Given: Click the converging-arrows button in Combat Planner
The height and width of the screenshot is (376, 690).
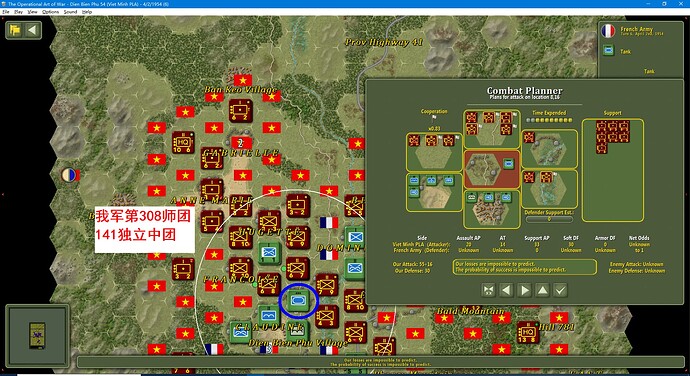Looking at the screenshot, I should coord(488,290).
